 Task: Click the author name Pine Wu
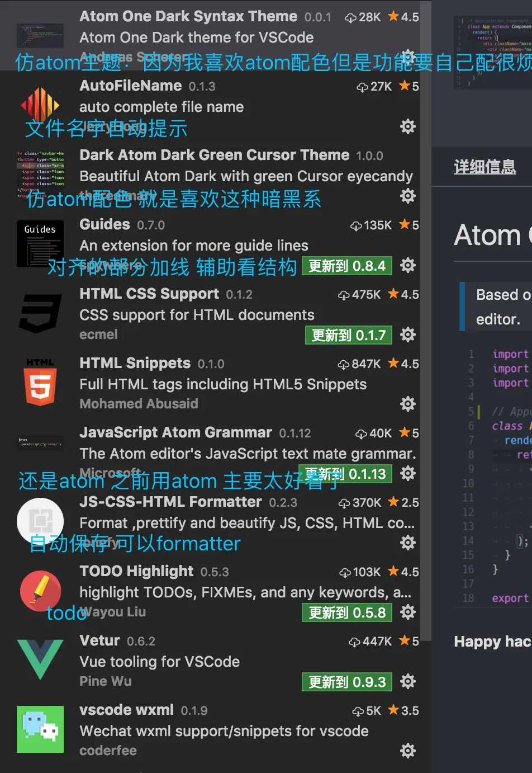[x=106, y=681]
